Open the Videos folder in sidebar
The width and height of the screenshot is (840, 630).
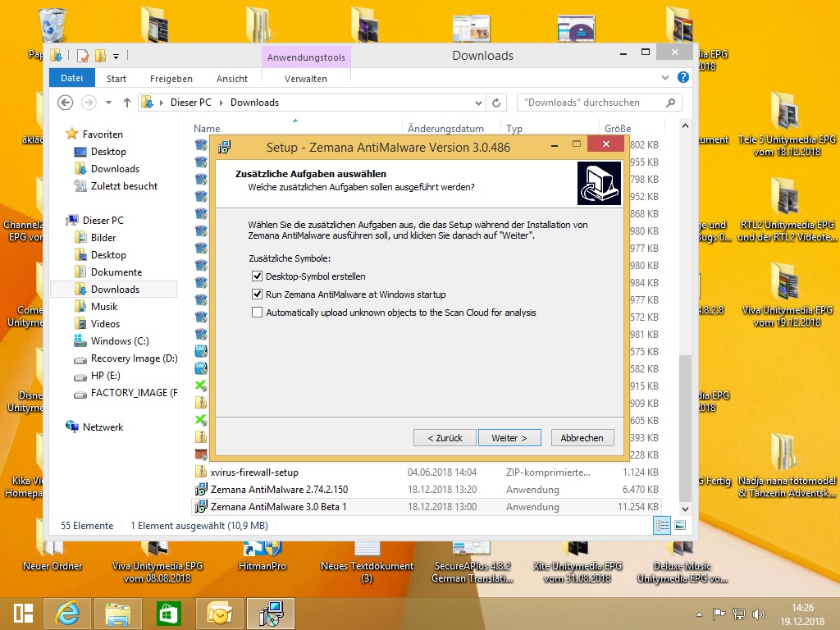[105, 323]
